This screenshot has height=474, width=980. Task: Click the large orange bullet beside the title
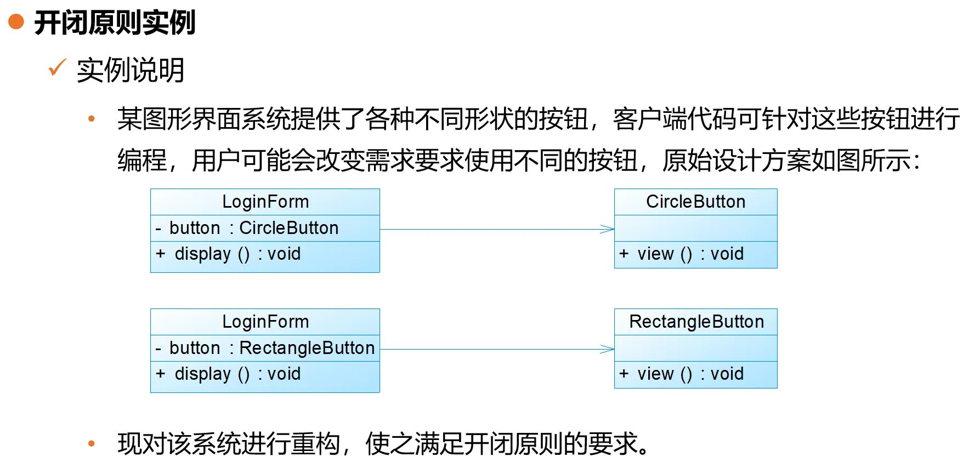point(16,22)
